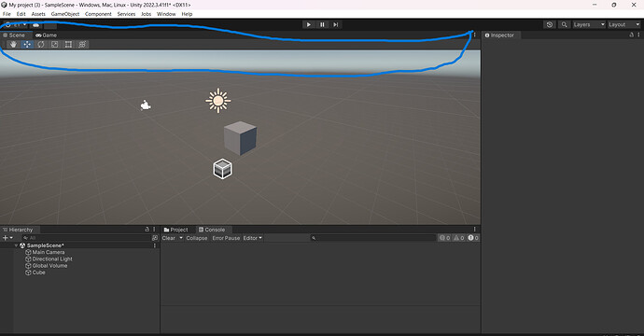Open the Edit menu

tap(21, 14)
